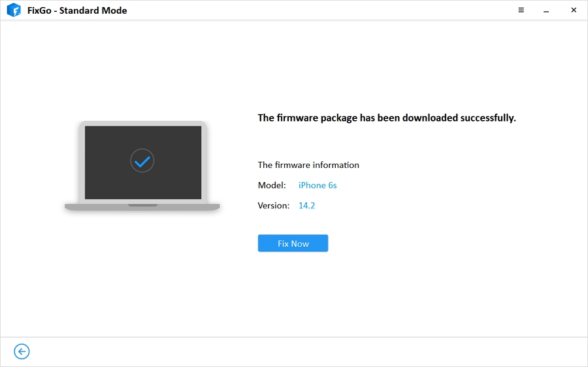The height and width of the screenshot is (367, 588).
Task: Click the FixGo cube logo icon
Action: click(14, 10)
